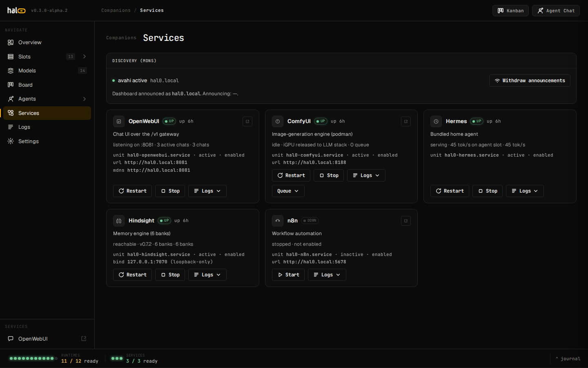The image size is (588, 368).
Task: Click the OpenWebUI service card icon
Action: tap(119, 121)
